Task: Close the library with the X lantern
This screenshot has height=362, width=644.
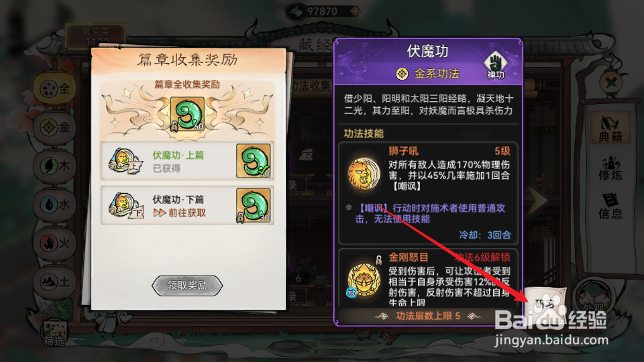Action: (x=612, y=82)
